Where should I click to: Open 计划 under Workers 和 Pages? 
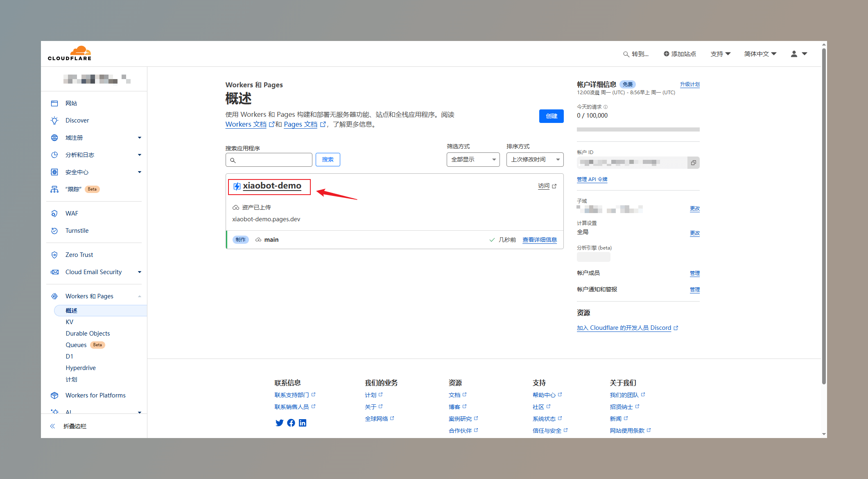71,379
